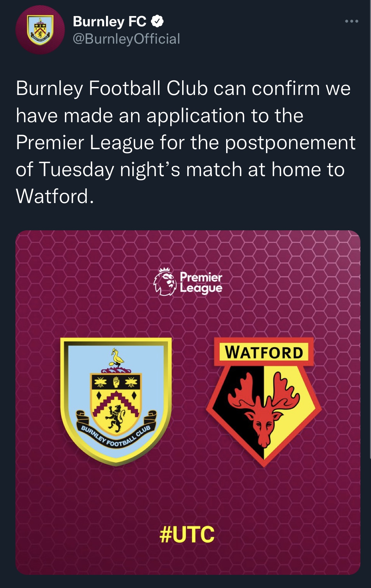Click the WATFORD label atop the crest
The image size is (371, 588).
pos(264,352)
